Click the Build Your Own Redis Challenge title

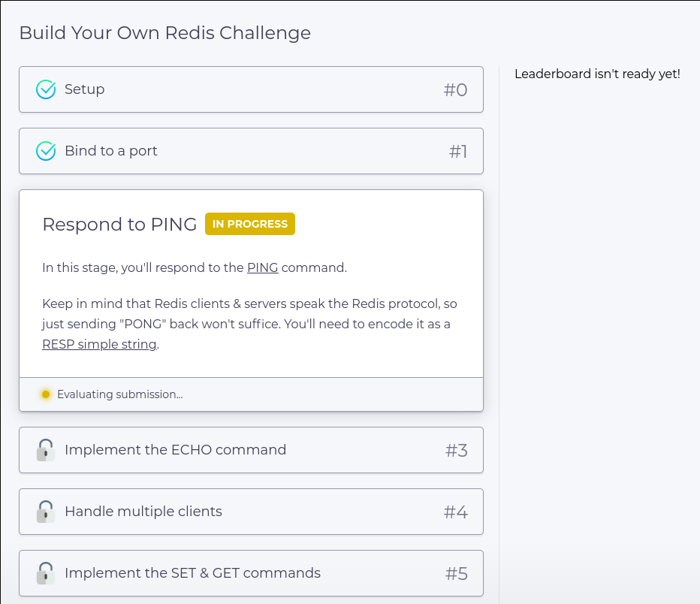click(x=164, y=33)
